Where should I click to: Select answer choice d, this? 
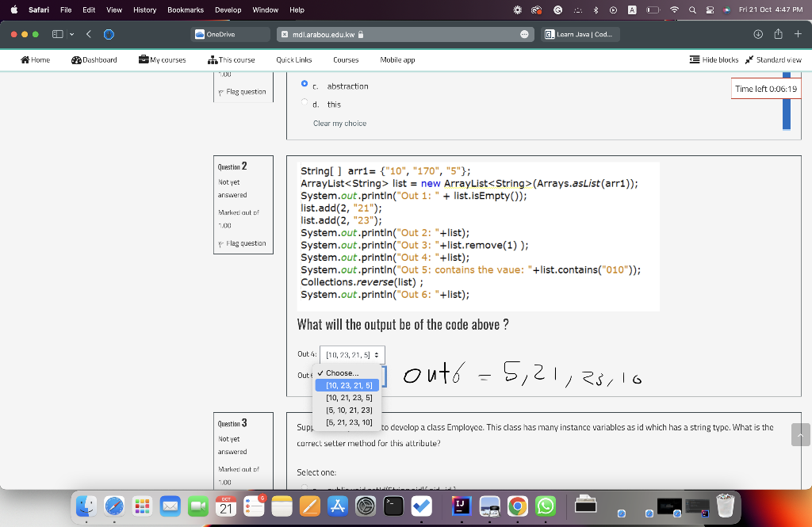pos(304,104)
